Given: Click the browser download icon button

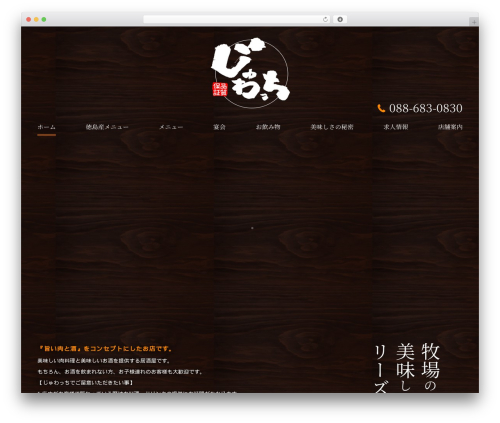Looking at the screenshot, I should coord(340,19).
